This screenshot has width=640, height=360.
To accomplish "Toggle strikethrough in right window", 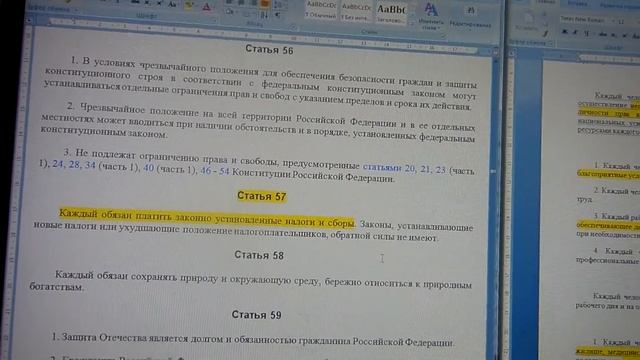I will pyautogui.click(x=602, y=35).
